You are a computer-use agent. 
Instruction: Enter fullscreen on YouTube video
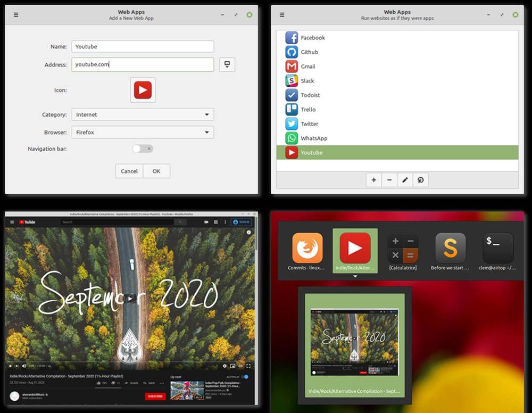(x=248, y=366)
